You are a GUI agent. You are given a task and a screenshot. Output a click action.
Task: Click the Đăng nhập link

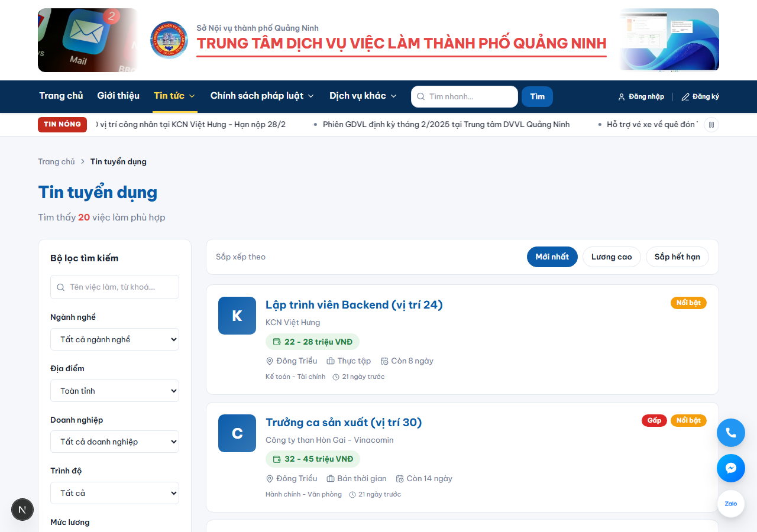click(x=641, y=96)
